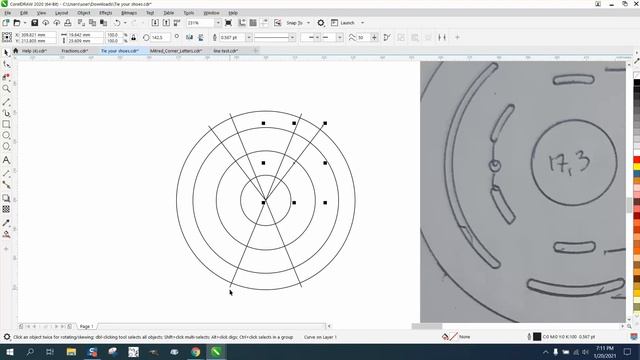This screenshot has height=360, width=640.
Task: Click the Mirror horizontally icon
Action: (x=189, y=37)
